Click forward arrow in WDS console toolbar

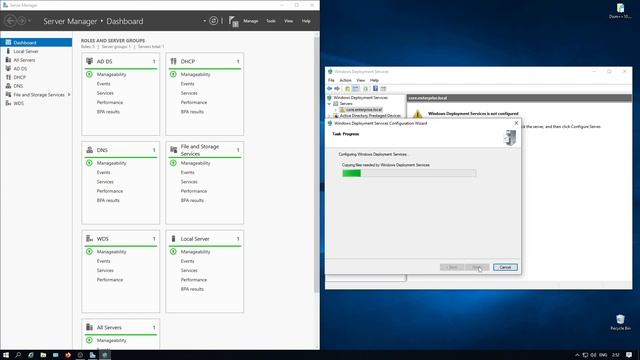(337, 89)
